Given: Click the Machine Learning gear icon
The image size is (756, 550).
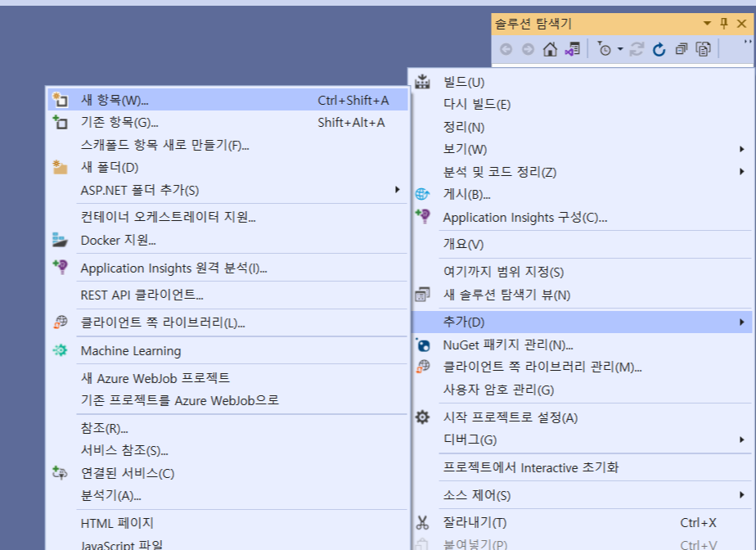Looking at the screenshot, I should 61,350.
